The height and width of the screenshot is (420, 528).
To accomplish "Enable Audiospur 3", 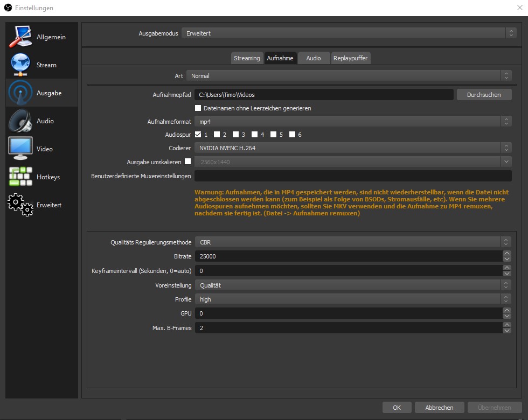I will (x=236, y=134).
